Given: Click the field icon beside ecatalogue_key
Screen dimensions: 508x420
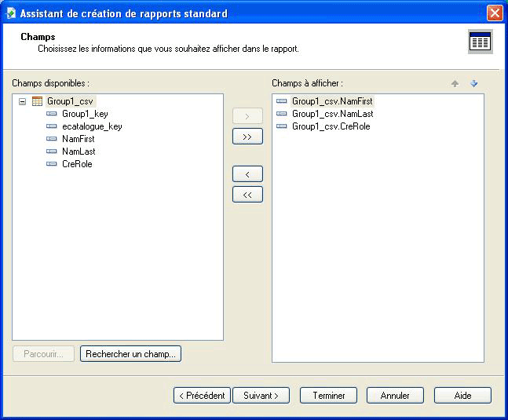Looking at the screenshot, I should [x=52, y=126].
